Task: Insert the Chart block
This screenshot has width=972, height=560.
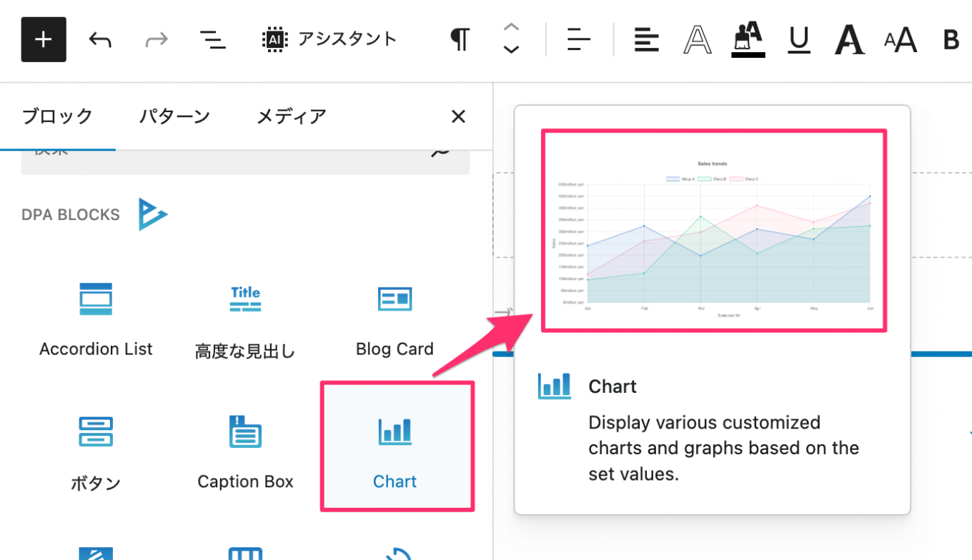Action: point(396,446)
